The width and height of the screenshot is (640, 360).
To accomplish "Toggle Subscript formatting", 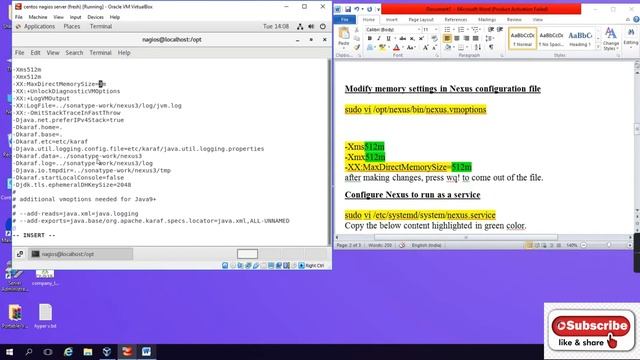I will (x=412, y=39).
